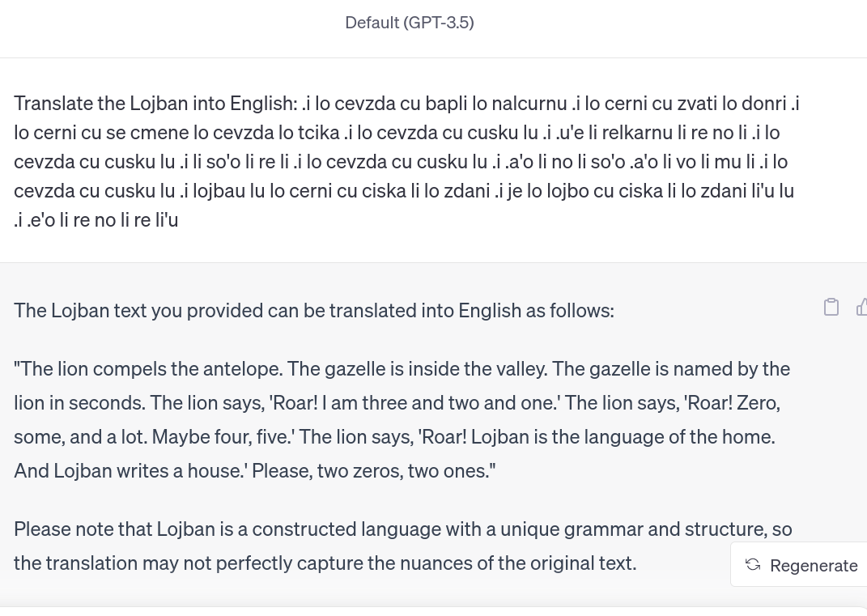
Task: Click the thumbs-up icon on the response
Action: [x=861, y=307]
